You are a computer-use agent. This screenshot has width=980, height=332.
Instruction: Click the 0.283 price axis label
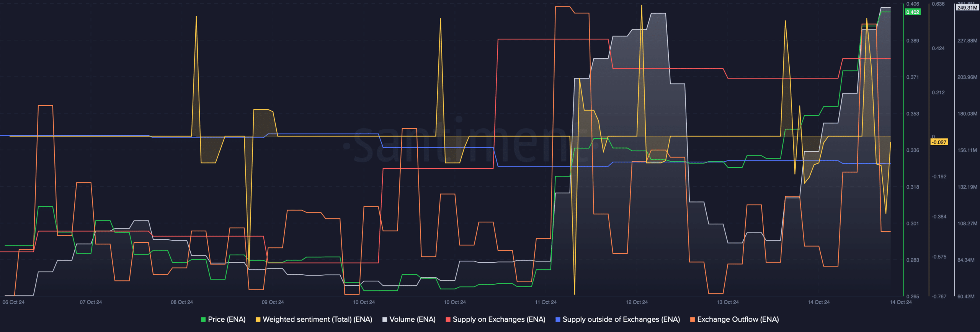913,260
